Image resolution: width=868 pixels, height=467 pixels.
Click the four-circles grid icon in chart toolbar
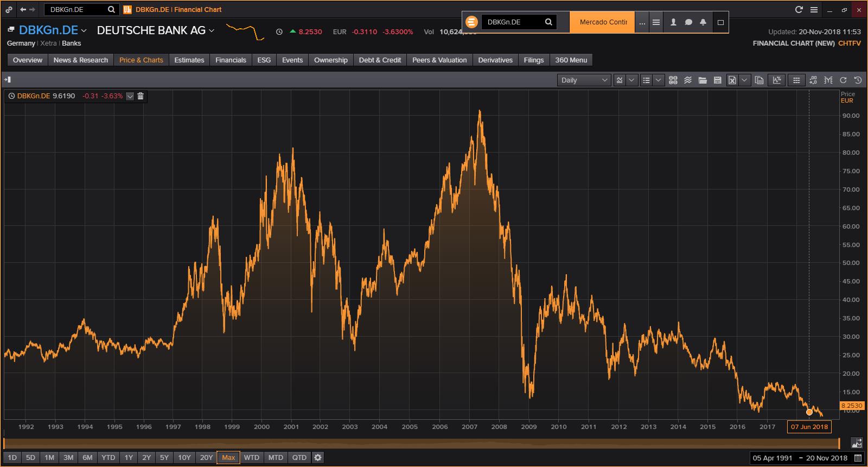coord(673,80)
